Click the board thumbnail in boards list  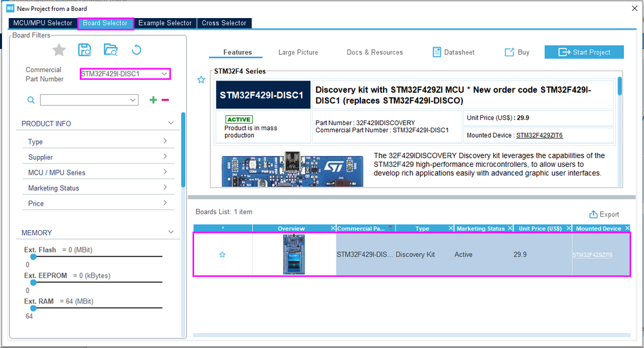[294, 254]
